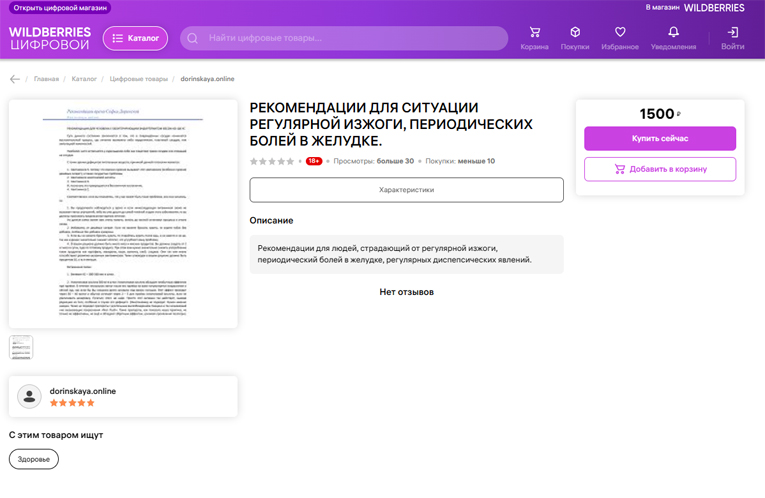765x498 pixels.
Task: Open Цифровые товары breadcrumb link
Action: [139, 79]
